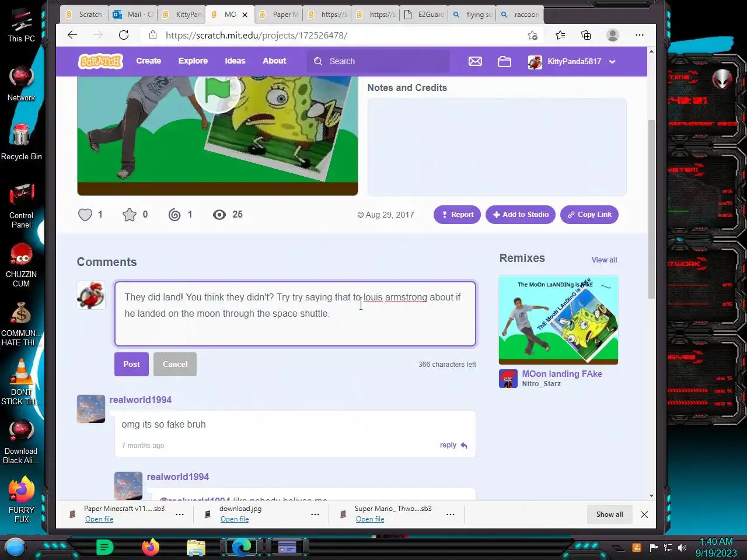Click the browser back arrow
This screenshot has width=747, height=560.
pyautogui.click(x=72, y=35)
